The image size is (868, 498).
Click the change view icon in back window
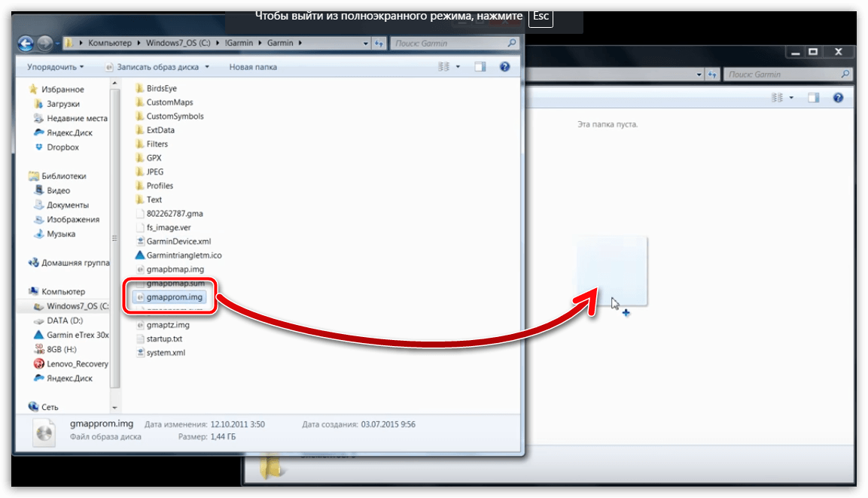777,98
